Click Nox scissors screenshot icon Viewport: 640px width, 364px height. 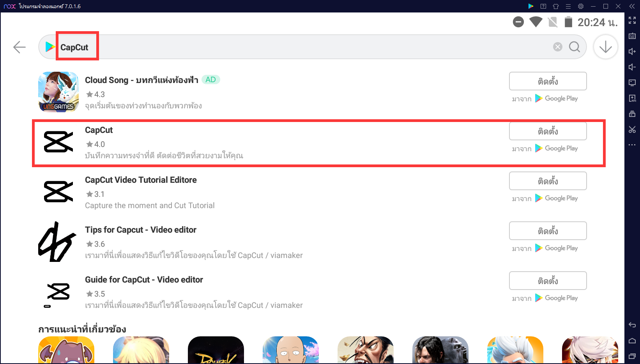[x=632, y=129]
